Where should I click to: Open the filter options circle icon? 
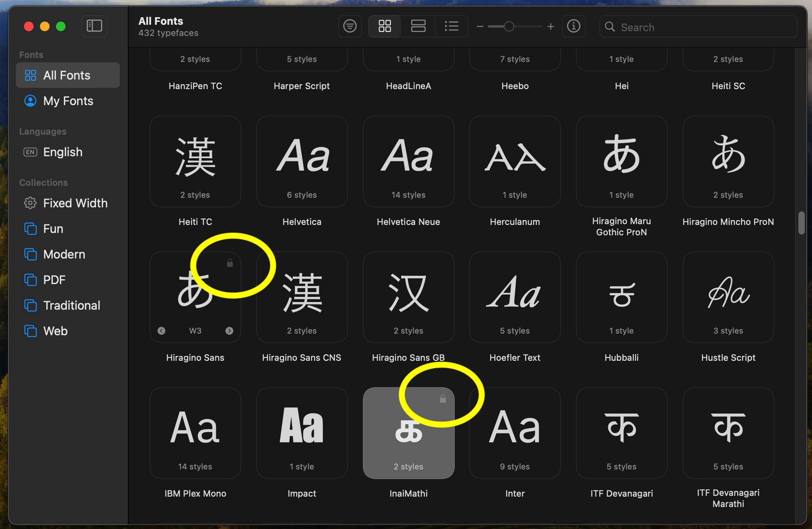(350, 26)
